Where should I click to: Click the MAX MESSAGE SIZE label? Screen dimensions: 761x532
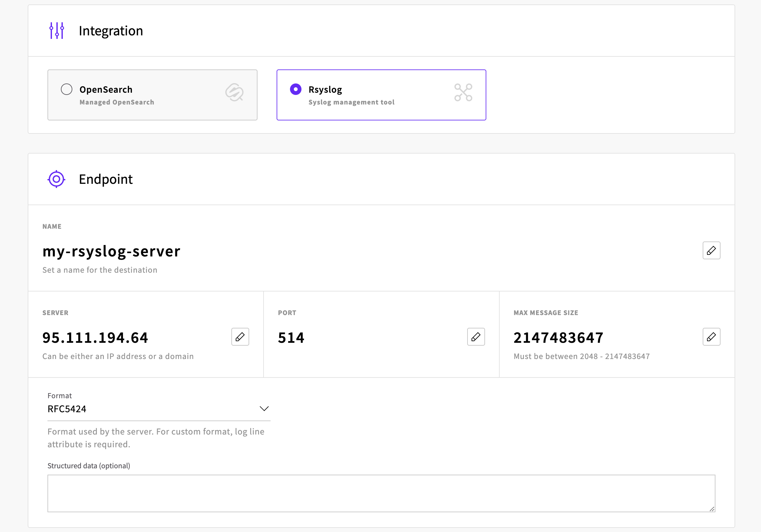pos(546,313)
